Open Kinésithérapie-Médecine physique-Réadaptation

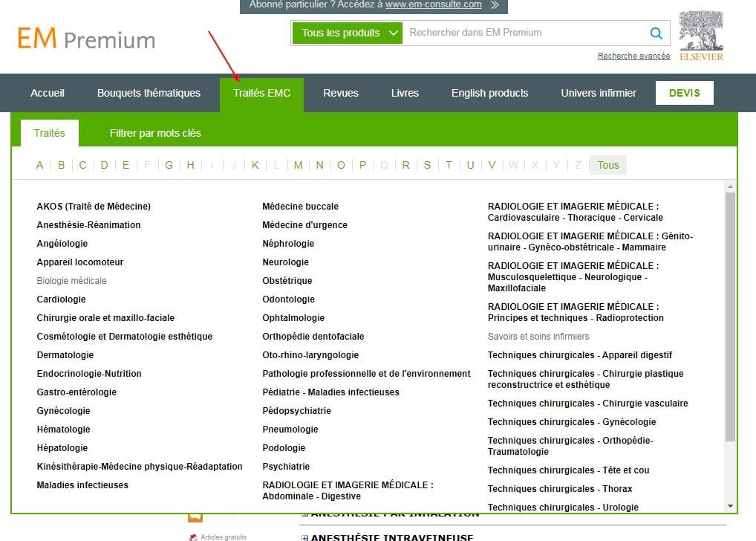(140, 467)
